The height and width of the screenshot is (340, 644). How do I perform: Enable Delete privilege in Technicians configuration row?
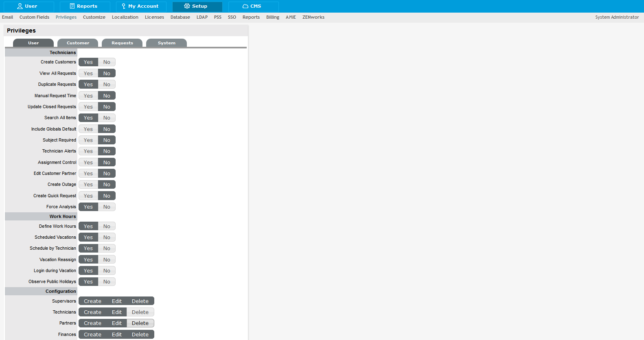140,312
